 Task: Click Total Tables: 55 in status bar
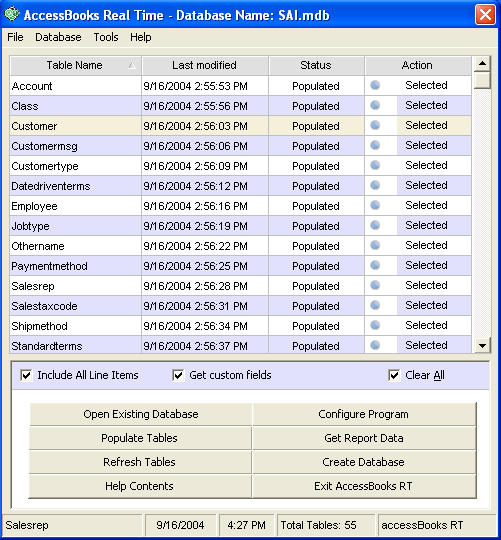326,525
